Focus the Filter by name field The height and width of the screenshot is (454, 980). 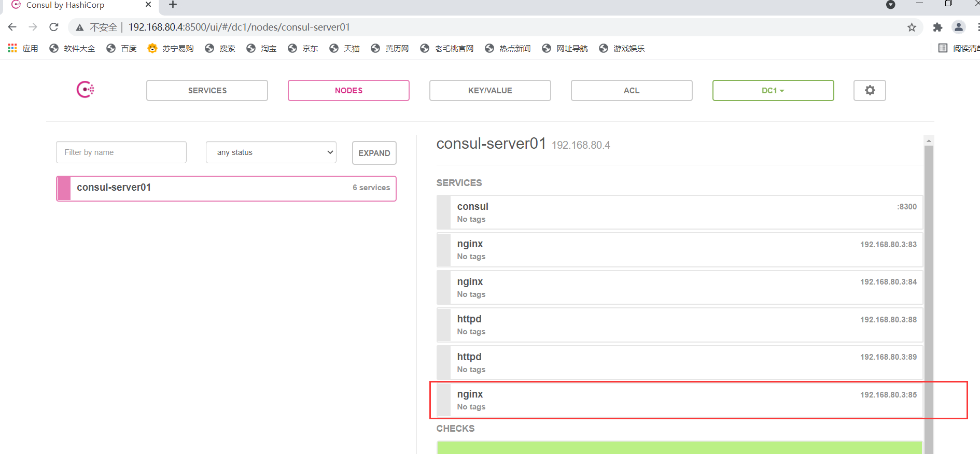coord(121,152)
